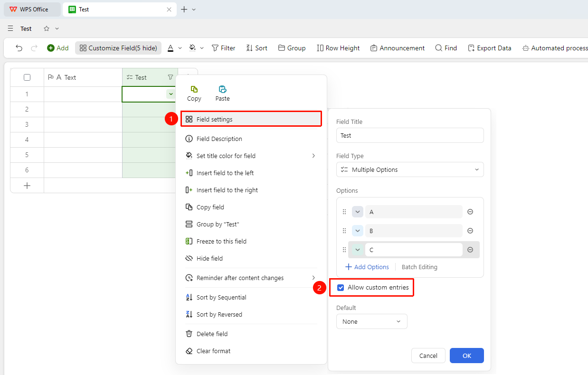Screen dimensions: 588x375
Task: Remove option C with its minus icon
Action: tap(470, 250)
